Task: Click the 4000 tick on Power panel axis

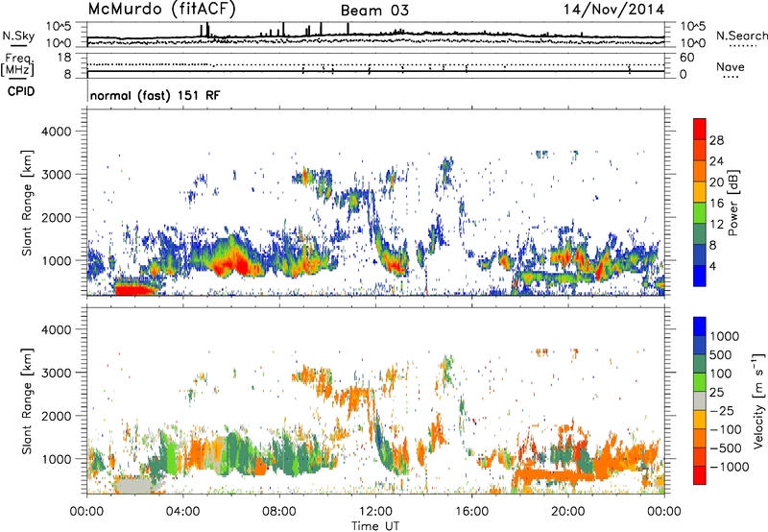Action: click(x=56, y=132)
